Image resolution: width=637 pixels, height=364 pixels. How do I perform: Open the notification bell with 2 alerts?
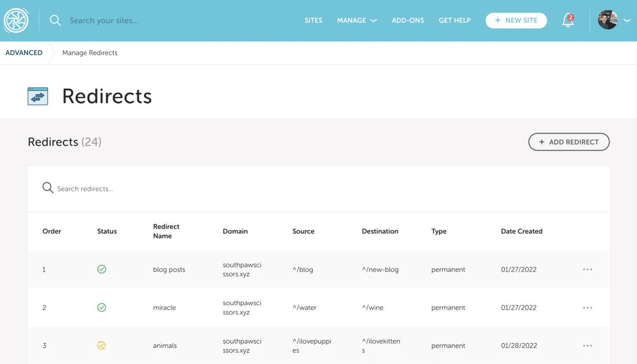click(x=567, y=20)
